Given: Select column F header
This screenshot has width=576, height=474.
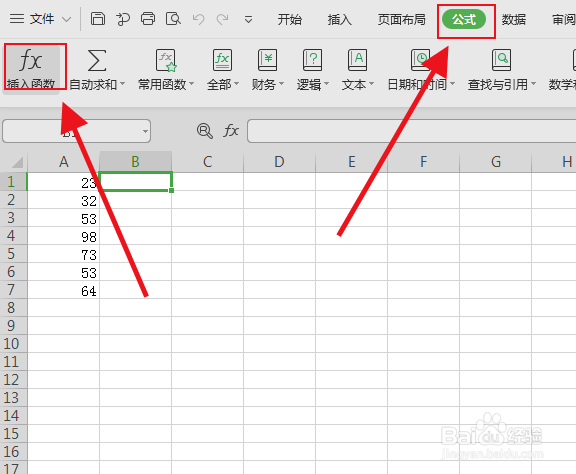Looking at the screenshot, I should pyautogui.click(x=424, y=162).
